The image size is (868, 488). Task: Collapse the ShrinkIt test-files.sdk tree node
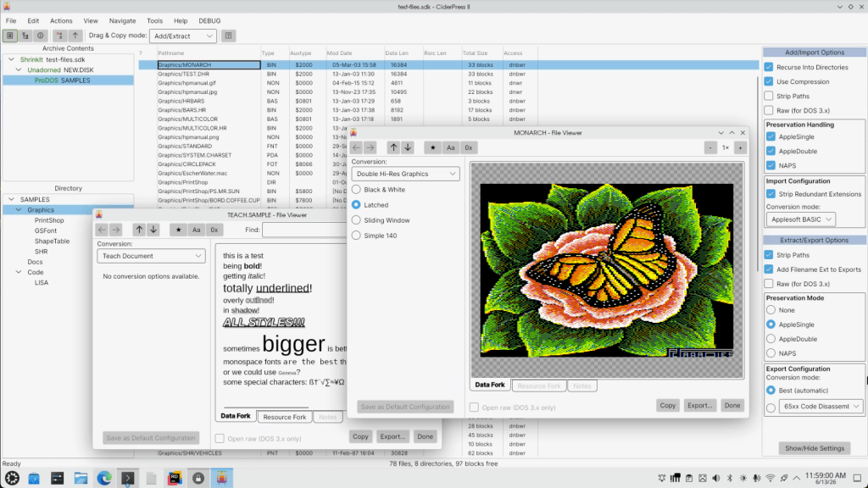tap(11, 59)
